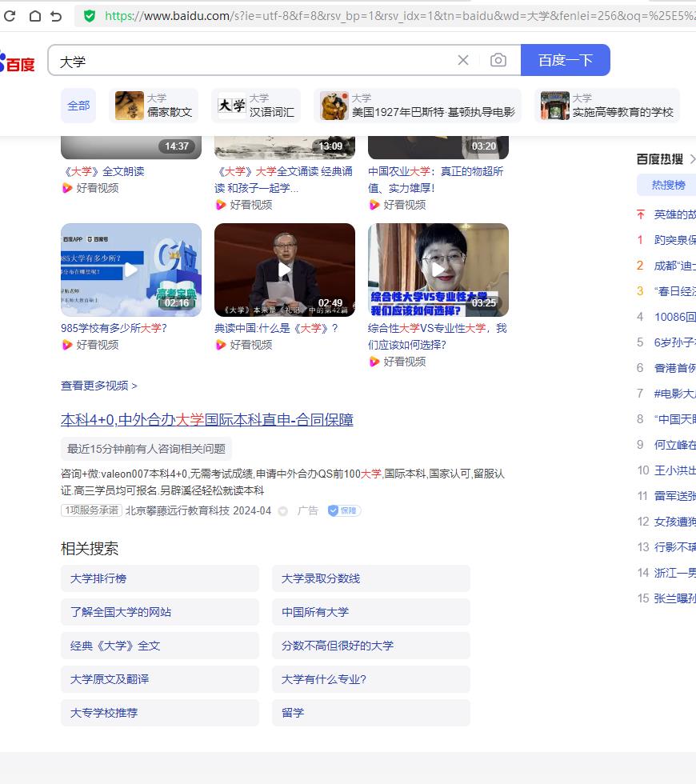Click related search 分数不高但很好的大学
The image size is (696, 784).
click(x=371, y=646)
